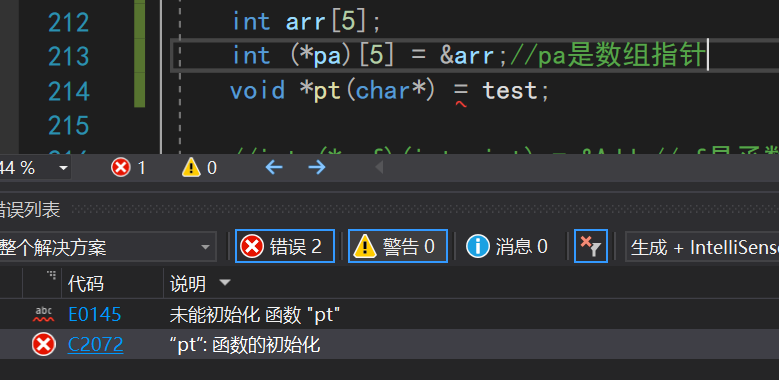Open error code link C2072
This screenshot has width=779, height=380.
point(95,344)
